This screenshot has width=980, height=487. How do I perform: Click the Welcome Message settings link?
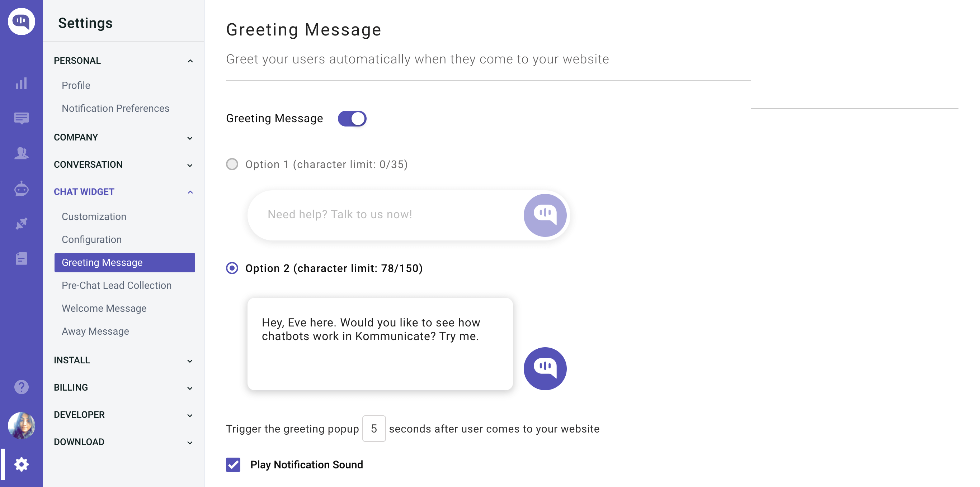(104, 309)
